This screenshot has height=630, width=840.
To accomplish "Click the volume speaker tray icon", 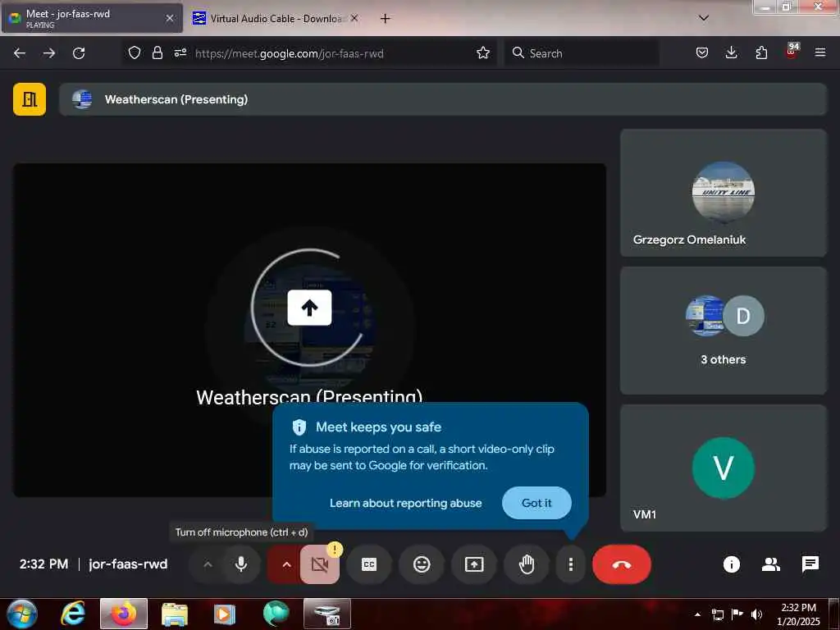I will coord(756,614).
